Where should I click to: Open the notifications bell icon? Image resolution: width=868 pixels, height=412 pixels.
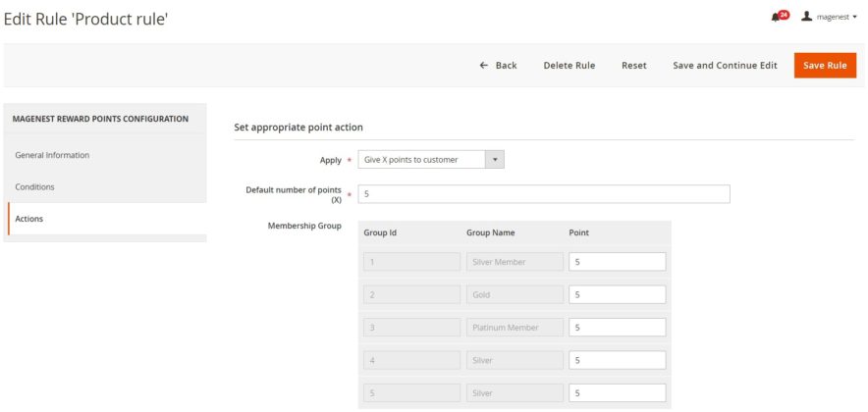pos(778,17)
